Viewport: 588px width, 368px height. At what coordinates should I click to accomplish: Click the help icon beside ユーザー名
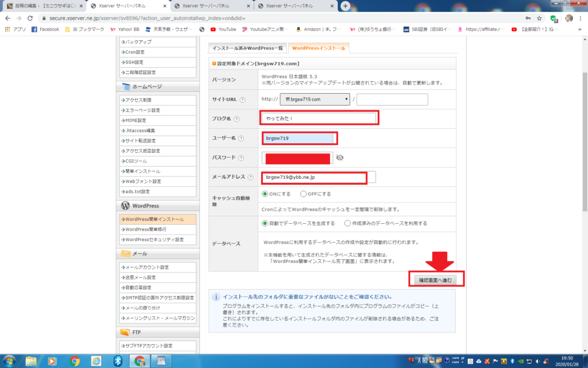coord(241,139)
